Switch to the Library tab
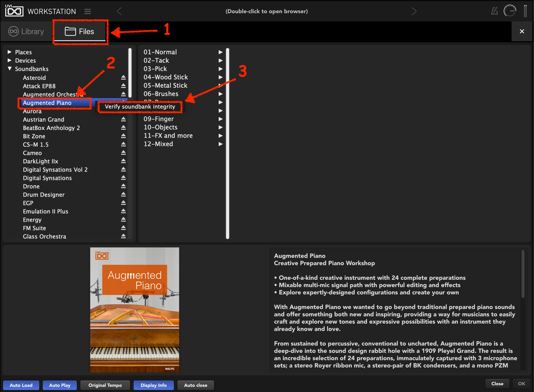This screenshot has width=534, height=392. pos(26,31)
